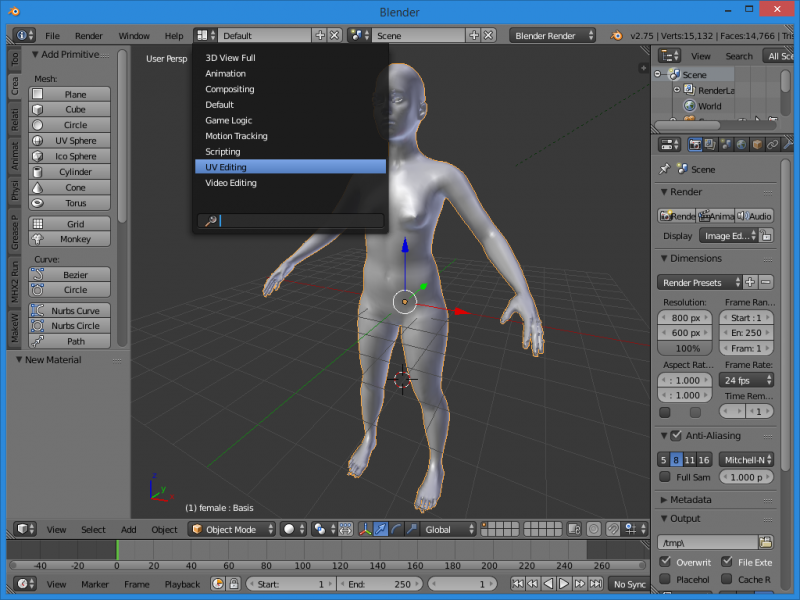This screenshot has width=800, height=600.
Task: Open the Render menu in the top bar
Action: [89, 35]
